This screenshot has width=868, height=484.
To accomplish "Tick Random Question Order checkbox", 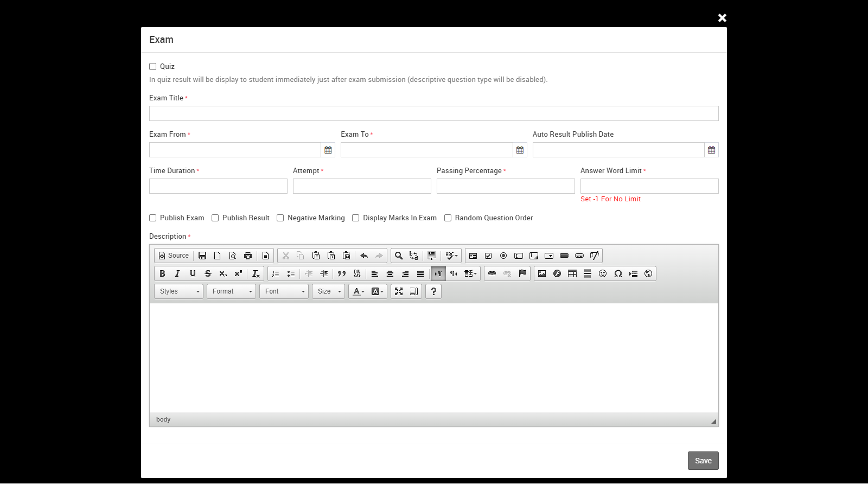I will coord(448,218).
